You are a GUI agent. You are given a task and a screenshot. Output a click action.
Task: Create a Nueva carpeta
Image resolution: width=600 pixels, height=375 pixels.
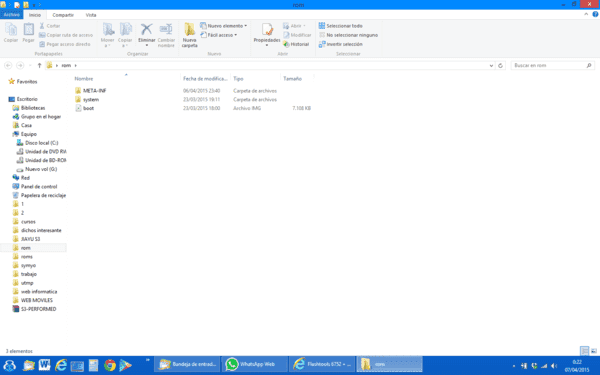pos(189,35)
